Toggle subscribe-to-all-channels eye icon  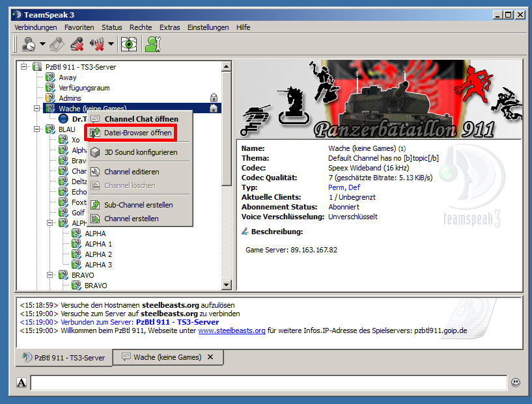pos(129,44)
